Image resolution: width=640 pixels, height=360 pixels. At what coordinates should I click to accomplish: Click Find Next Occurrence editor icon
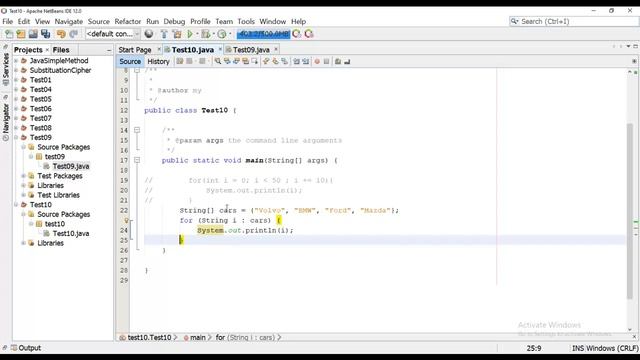tap(236, 61)
